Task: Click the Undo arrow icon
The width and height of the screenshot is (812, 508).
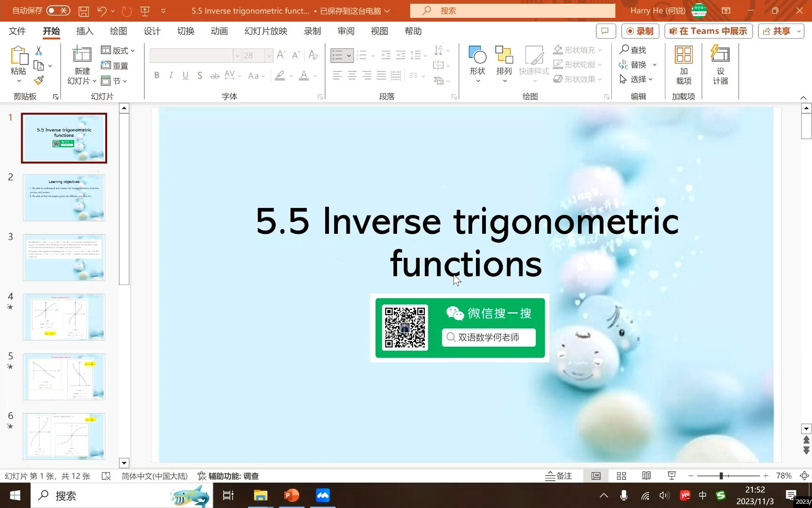Action: click(102, 11)
